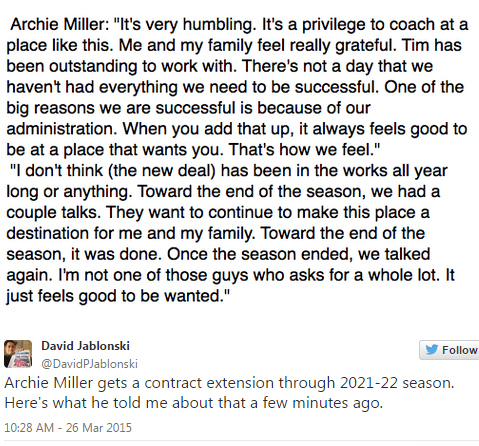Click the line starting 'destination for me'

coord(216,234)
